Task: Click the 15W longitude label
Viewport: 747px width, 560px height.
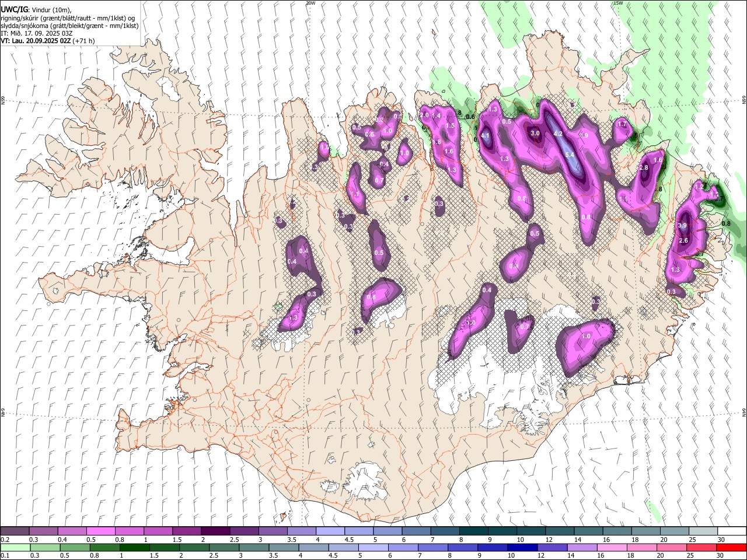Action: point(618,3)
